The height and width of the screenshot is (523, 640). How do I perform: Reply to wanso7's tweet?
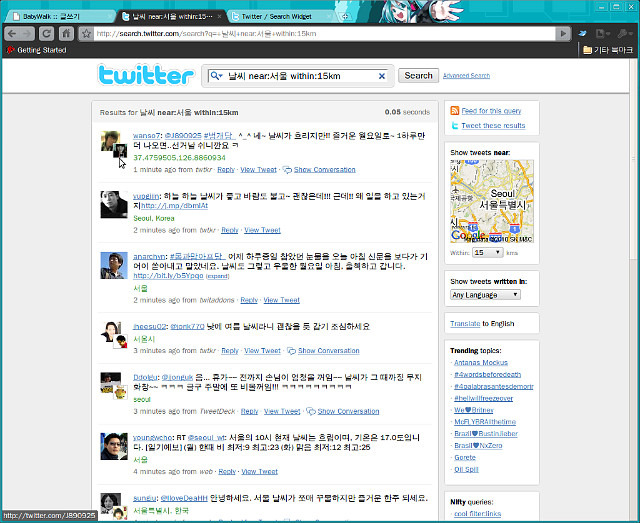click(x=226, y=170)
